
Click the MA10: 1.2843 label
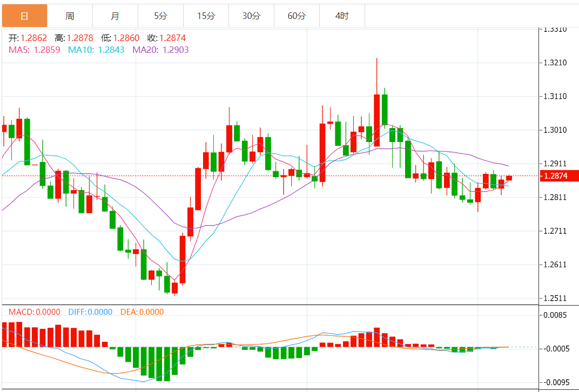[96, 50]
